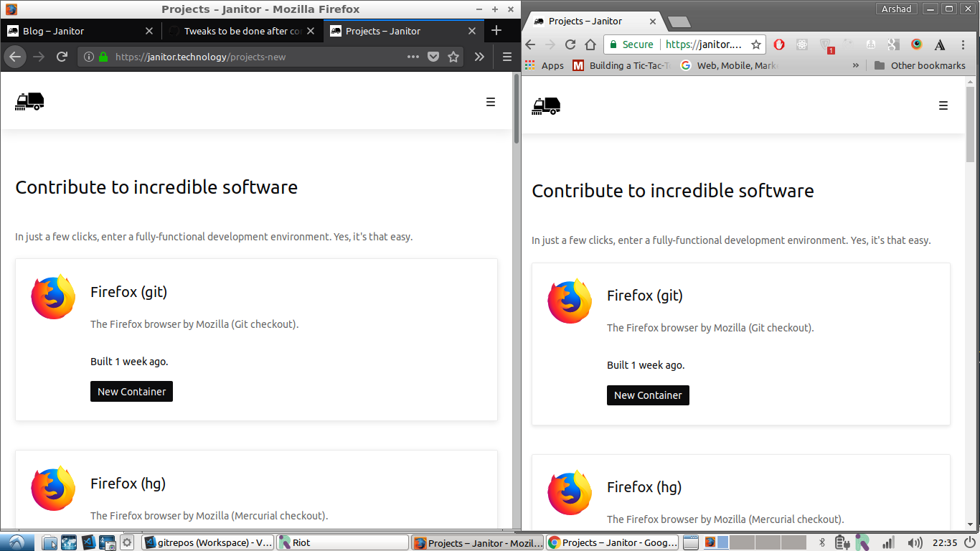Click the Google 'g' extension icon in Chrome
Screen dimensions: 980x551
893,44
